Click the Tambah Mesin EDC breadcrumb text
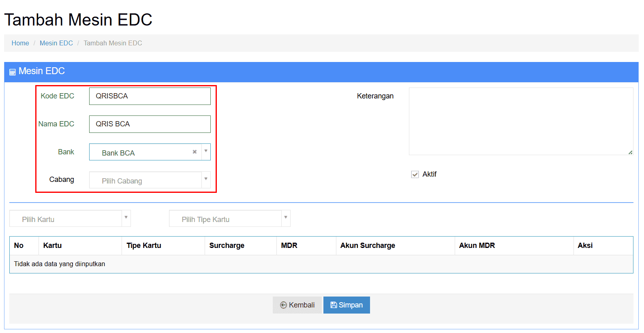This screenshot has width=644, height=333. 113,43
